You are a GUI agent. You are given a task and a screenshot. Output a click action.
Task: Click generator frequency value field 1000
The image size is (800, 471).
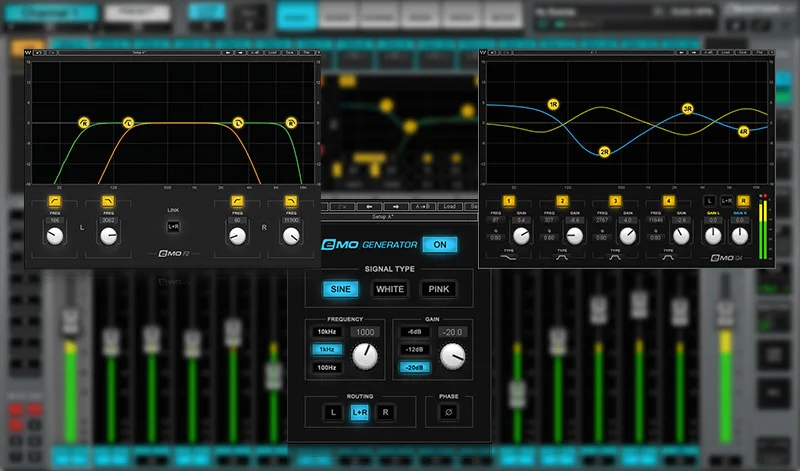365,332
